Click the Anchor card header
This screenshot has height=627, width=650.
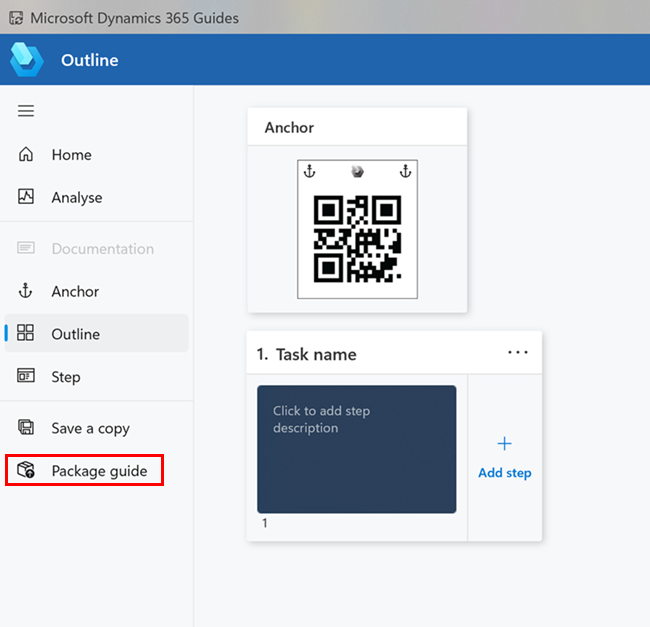[357, 127]
